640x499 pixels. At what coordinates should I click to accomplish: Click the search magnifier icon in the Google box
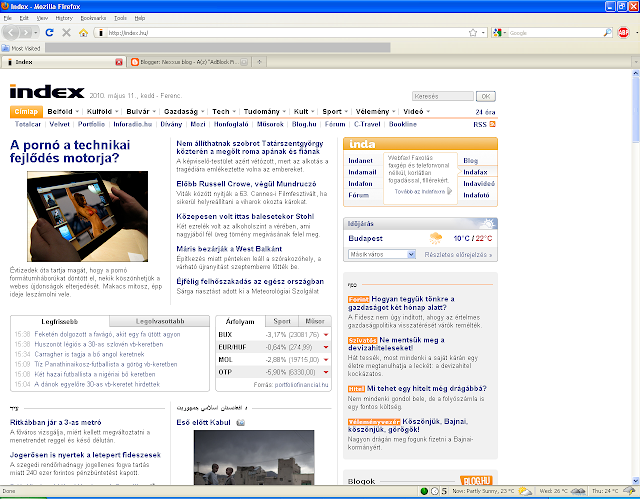pyautogui.click(x=607, y=33)
